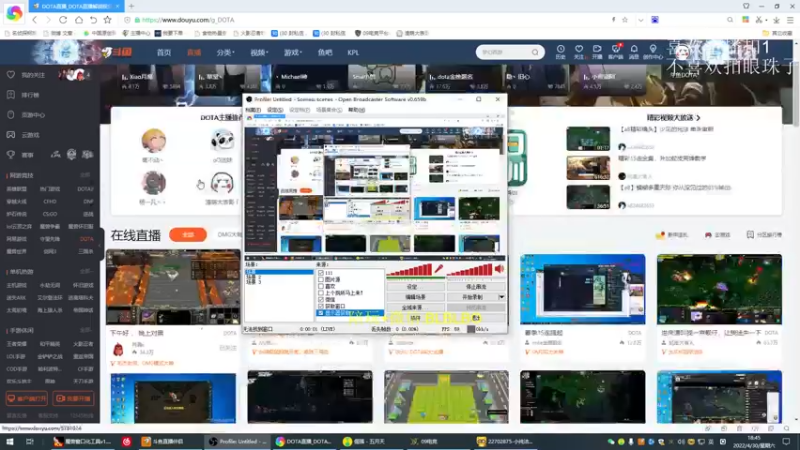Viewport: 800px width, 450px height.
Task: Open red NetEase music icon on taskbar
Action: tap(127, 441)
